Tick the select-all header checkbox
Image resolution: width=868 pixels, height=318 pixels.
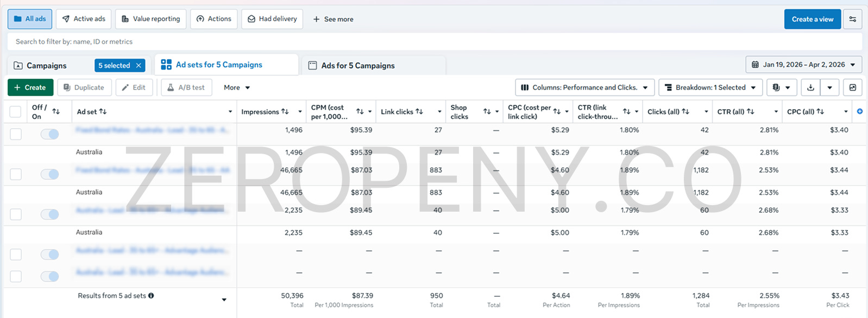click(x=15, y=112)
